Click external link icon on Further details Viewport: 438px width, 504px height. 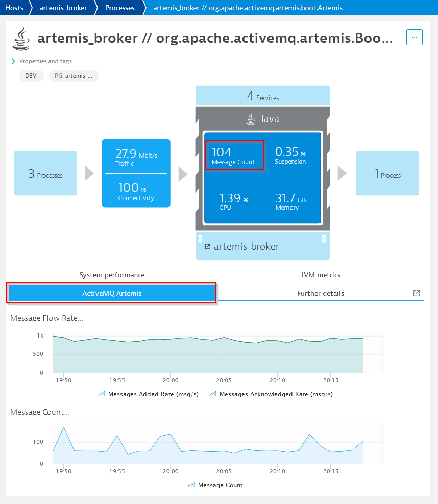coord(417,293)
